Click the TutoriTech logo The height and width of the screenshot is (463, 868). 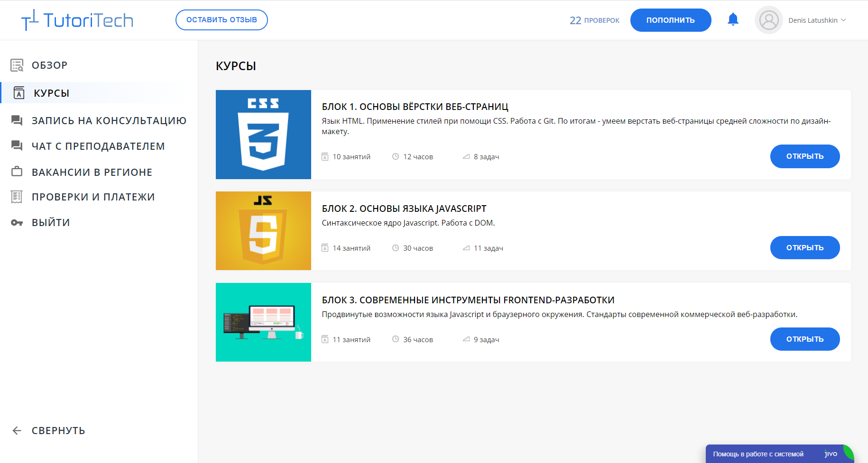[x=77, y=20]
